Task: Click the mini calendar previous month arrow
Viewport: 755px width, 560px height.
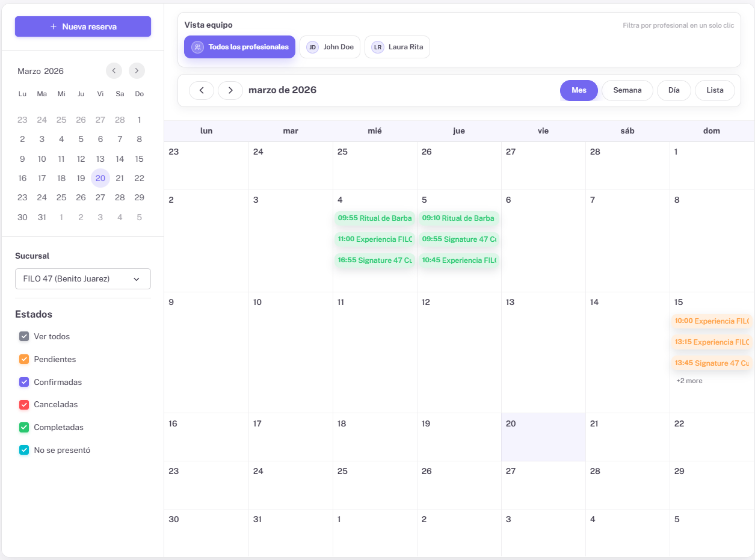Action: [x=114, y=71]
